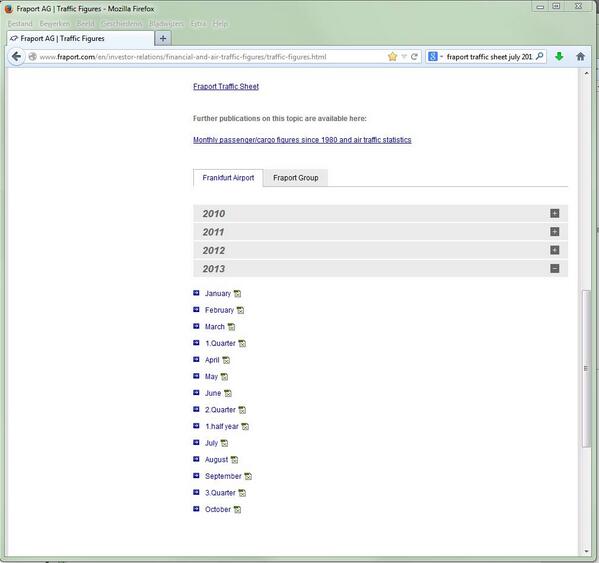599x563 pixels.
Task: Click the search magnifier icon
Action: (539, 57)
